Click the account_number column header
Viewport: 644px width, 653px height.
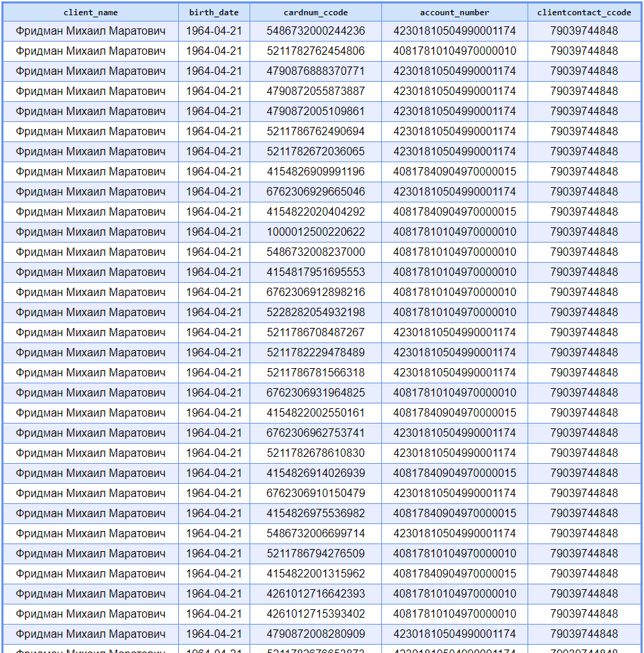tap(454, 12)
